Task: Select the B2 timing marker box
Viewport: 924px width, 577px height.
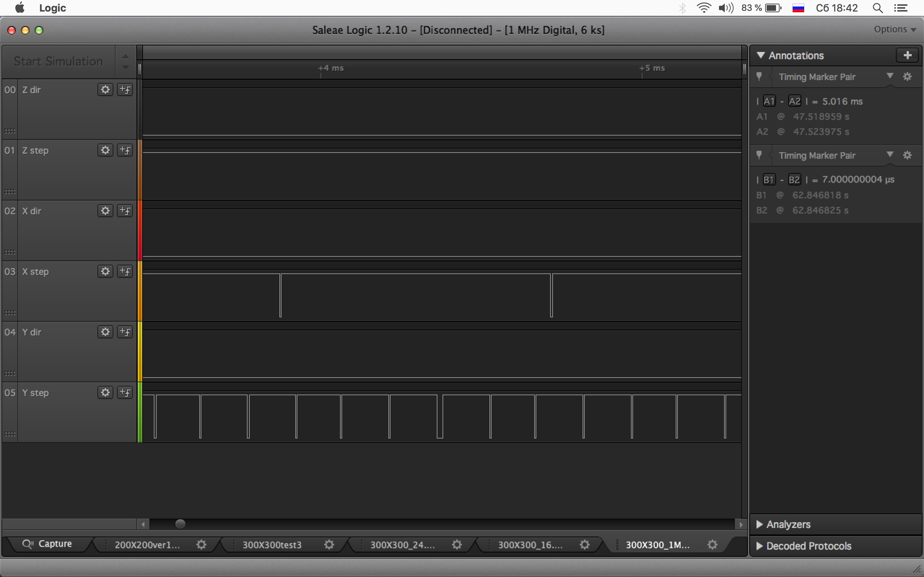Action: [x=794, y=179]
